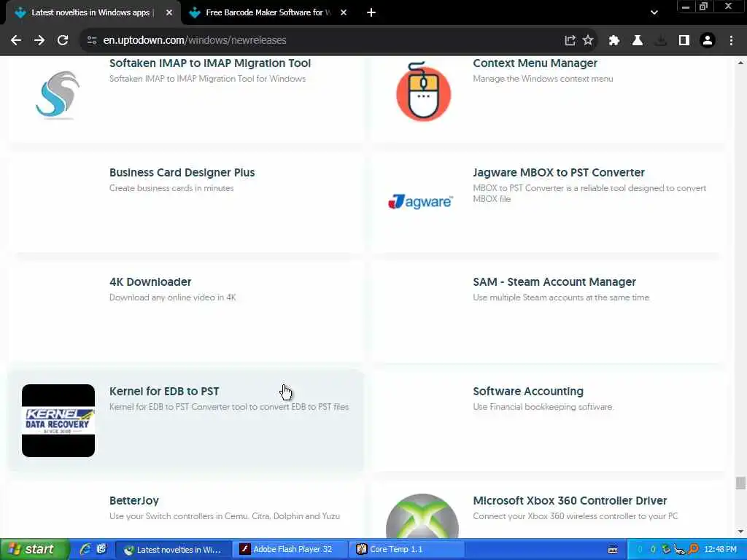The height and width of the screenshot is (560, 747).
Task: Click the second quick launch icon
Action: point(101,550)
